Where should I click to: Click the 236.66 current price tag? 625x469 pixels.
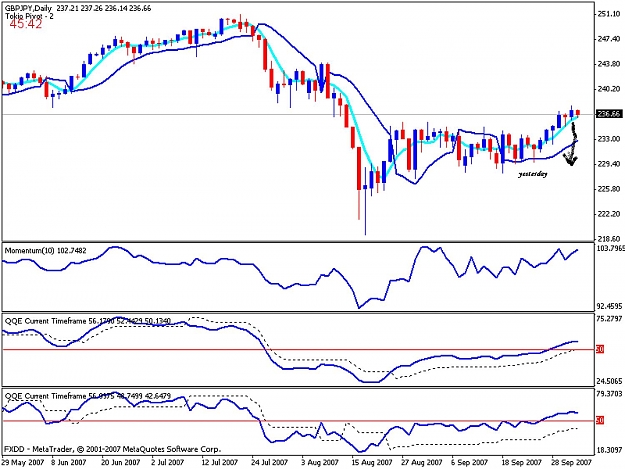pyautogui.click(x=608, y=114)
